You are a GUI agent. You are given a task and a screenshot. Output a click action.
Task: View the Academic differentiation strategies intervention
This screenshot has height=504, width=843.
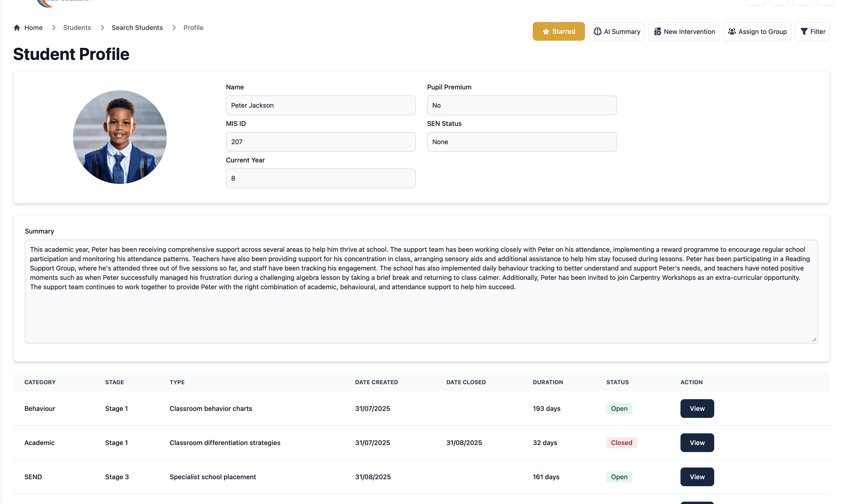[x=697, y=442]
